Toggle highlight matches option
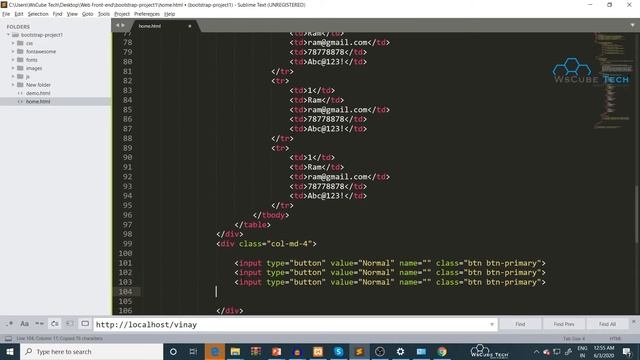This screenshot has height=360, width=640. coord(85,324)
